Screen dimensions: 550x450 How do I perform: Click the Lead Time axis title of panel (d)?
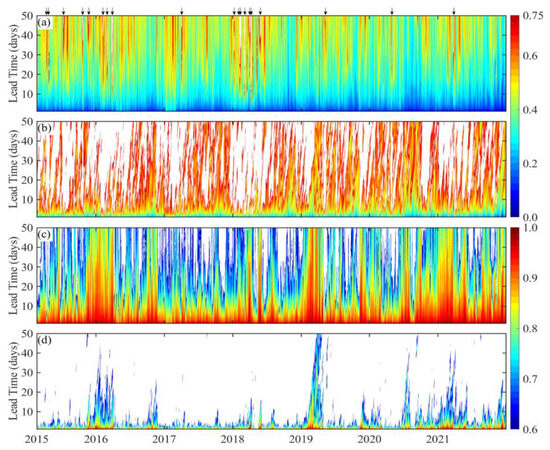coord(13,381)
